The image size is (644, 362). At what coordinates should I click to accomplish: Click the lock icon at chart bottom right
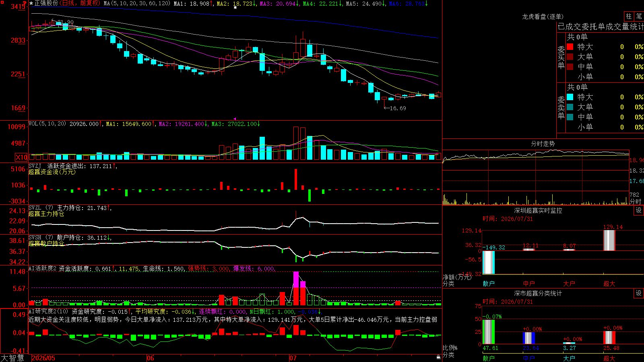click(x=439, y=357)
